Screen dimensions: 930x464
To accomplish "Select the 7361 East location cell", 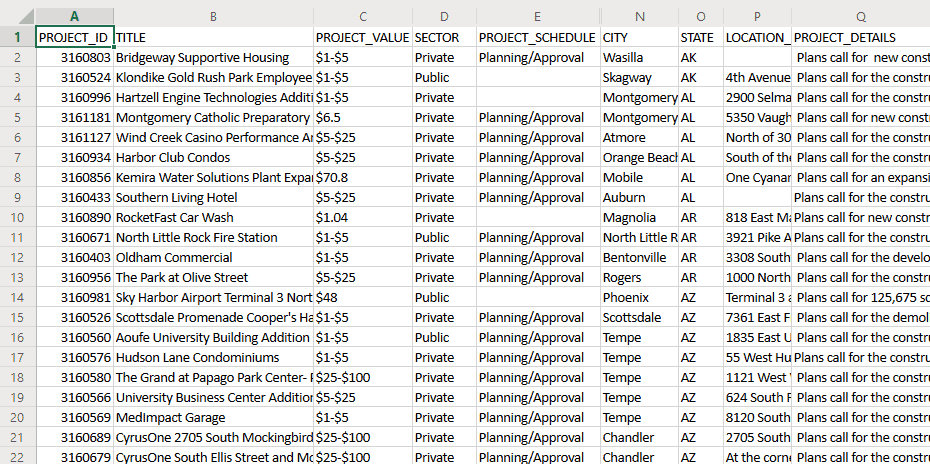I will [x=757, y=317].
